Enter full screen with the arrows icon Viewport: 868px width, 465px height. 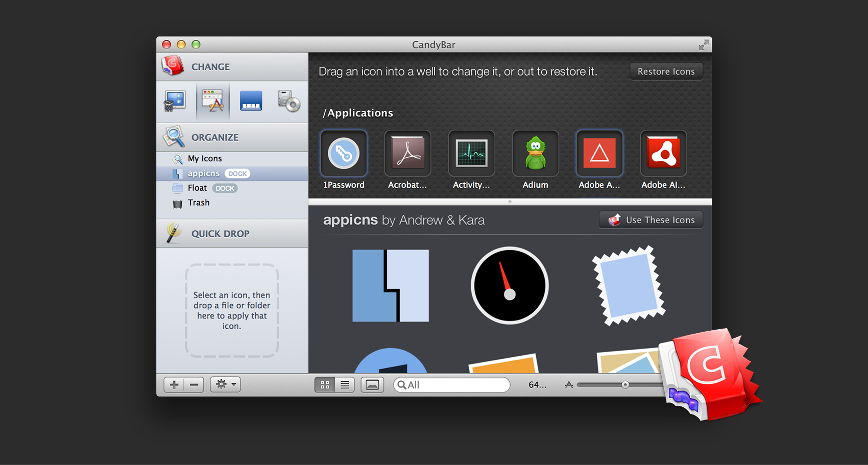[704, 45]
